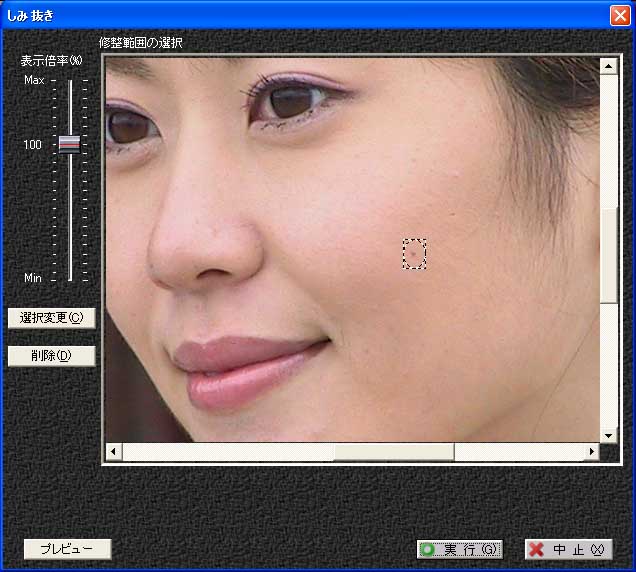This screenshot has width=636, height=572.
Task: Close the しみ抜き dialog window
Action: pyautogui.click(x=618, y=15)
